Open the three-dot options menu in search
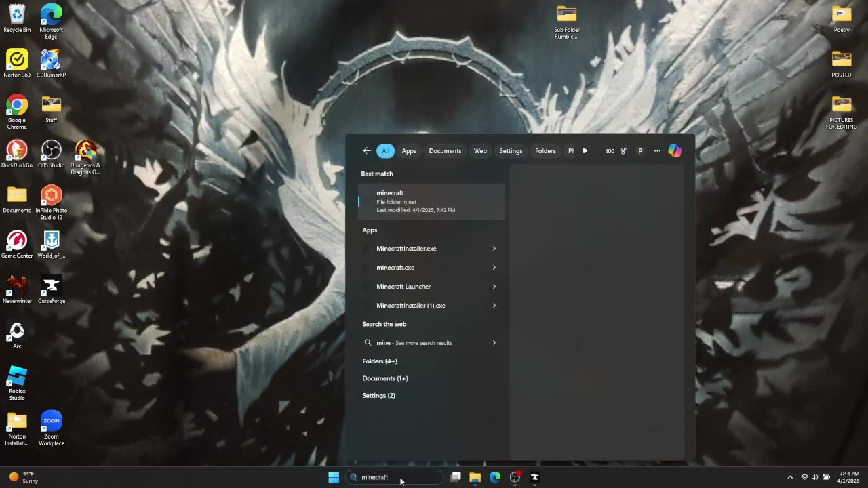Viewport: 868px width, 488px height. pos(657,151)
